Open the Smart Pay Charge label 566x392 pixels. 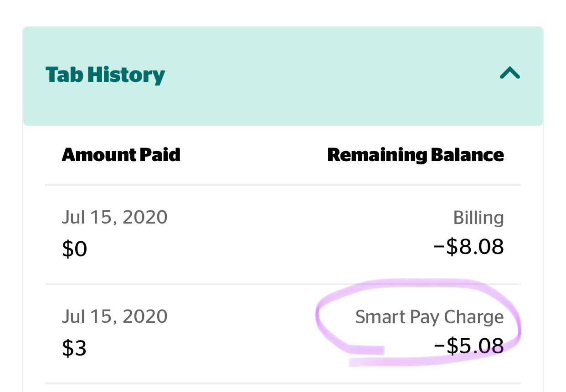click(430, 317)
